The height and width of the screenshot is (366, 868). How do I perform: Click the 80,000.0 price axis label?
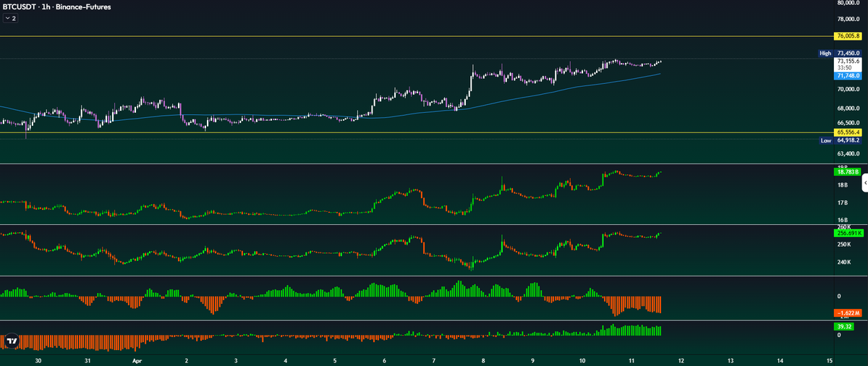coord(848,3)
